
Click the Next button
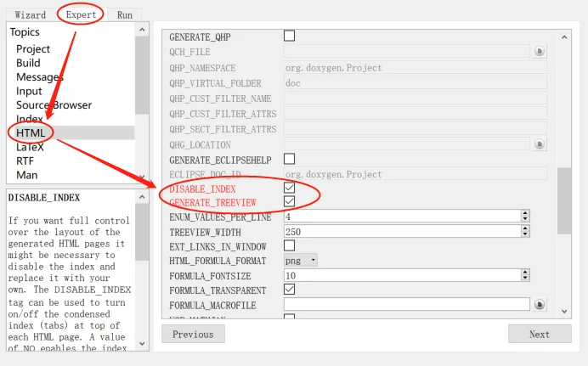click(x=540, y=334)
